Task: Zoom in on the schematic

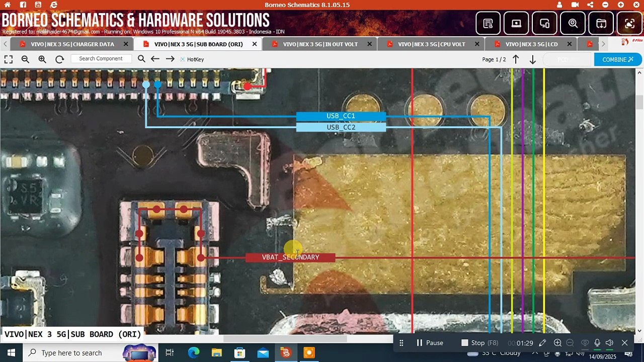Action: pos(42,59)
